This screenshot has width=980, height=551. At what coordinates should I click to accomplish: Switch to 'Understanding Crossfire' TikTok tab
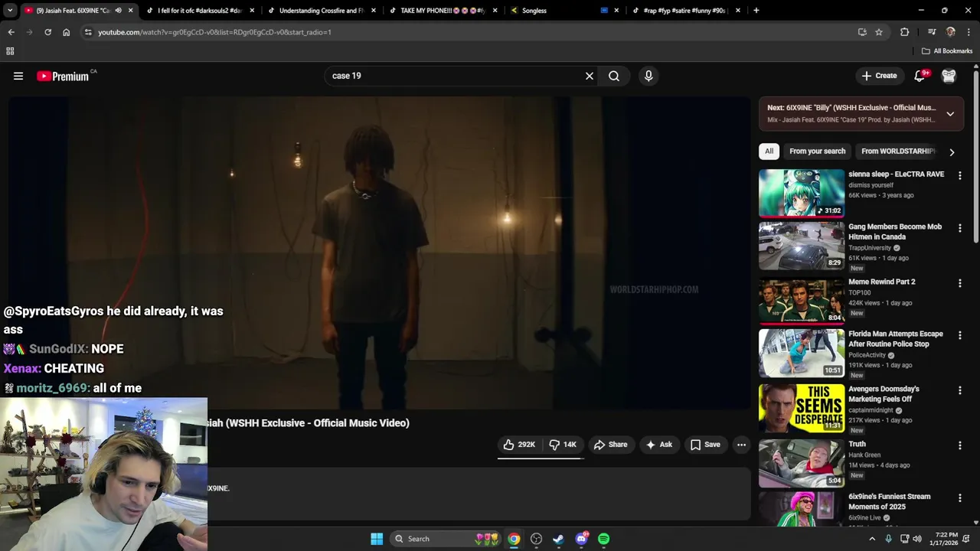point(321,11)
